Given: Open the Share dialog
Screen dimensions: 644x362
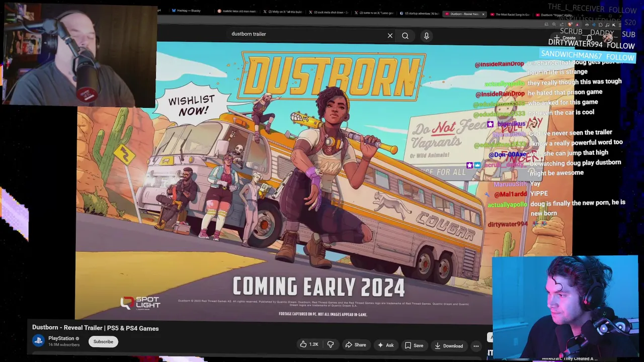Looking at the screenshot, I should (355, 345).
